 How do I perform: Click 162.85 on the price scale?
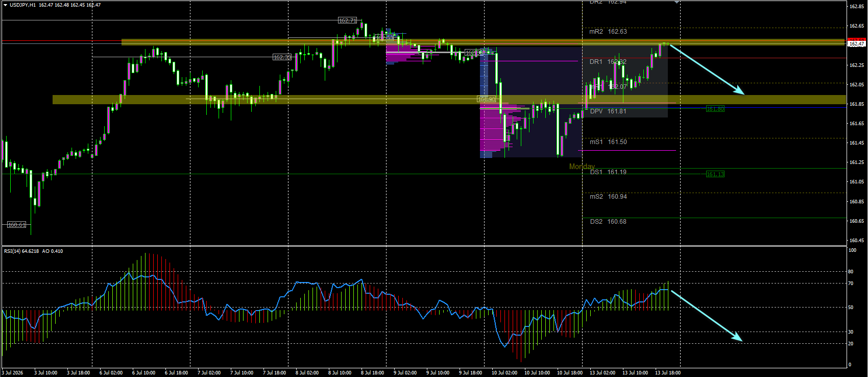point(857,7)
